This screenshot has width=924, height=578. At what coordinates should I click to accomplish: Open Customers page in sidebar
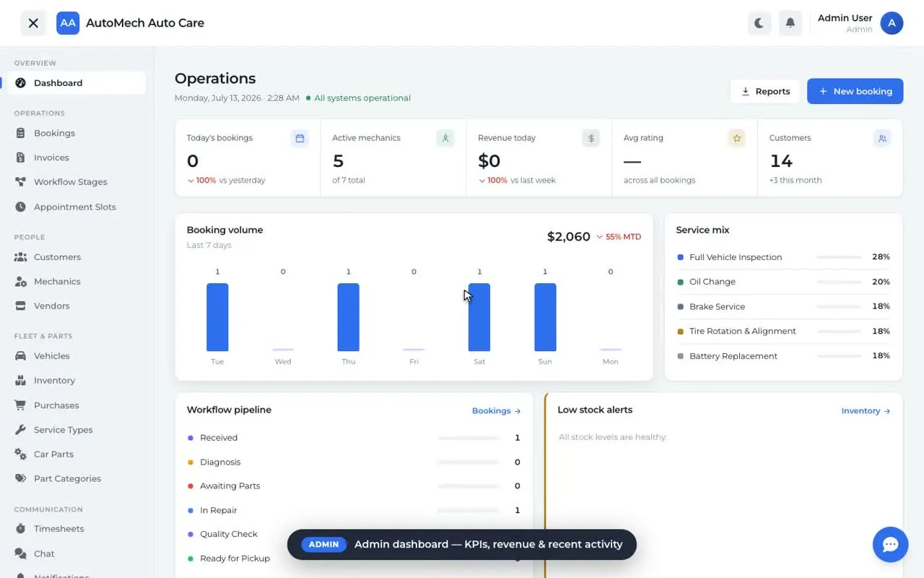coord(77,256)
